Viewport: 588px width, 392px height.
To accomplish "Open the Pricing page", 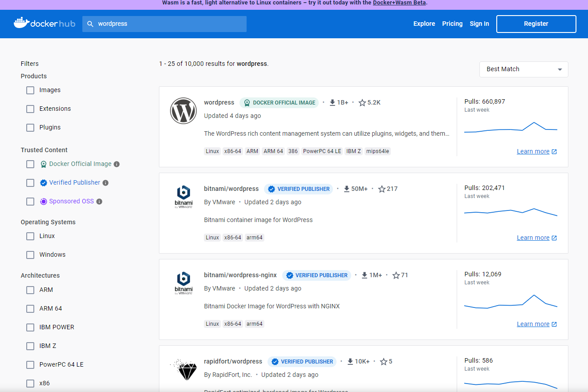I will (452, 24).
